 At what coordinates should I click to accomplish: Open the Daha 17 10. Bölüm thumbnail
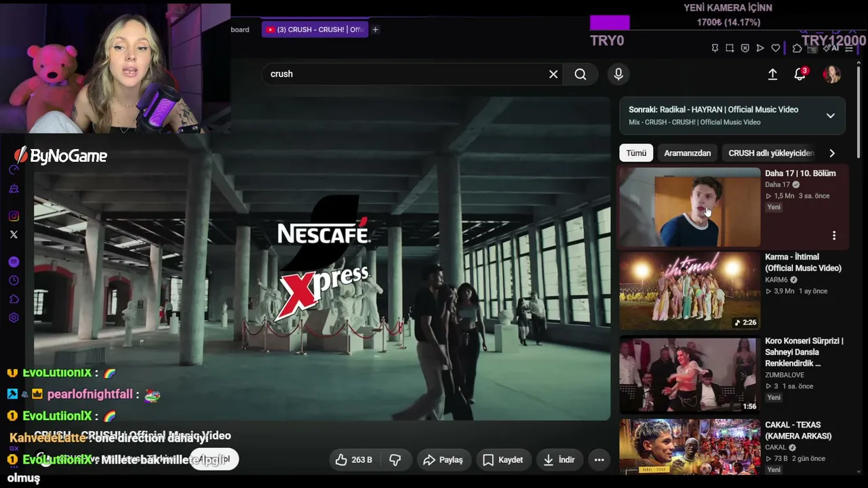click(x=690, y=207)
